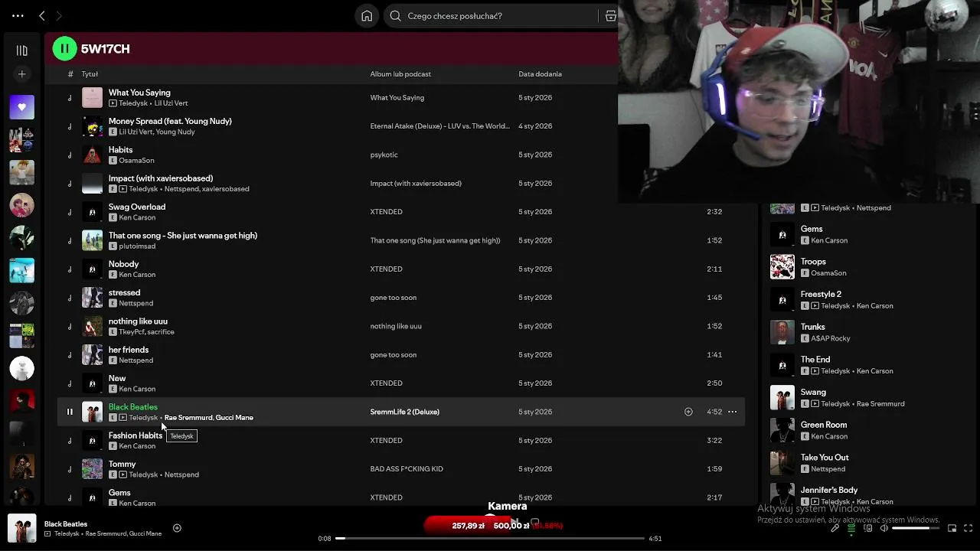Open the That one song (She just wanna get high) album link
Screen dimensions: 980x551
(435, 240)
